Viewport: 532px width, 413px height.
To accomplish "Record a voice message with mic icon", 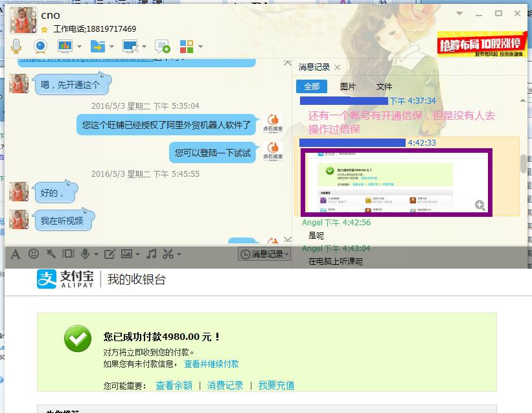I will (x=85, y=254).
